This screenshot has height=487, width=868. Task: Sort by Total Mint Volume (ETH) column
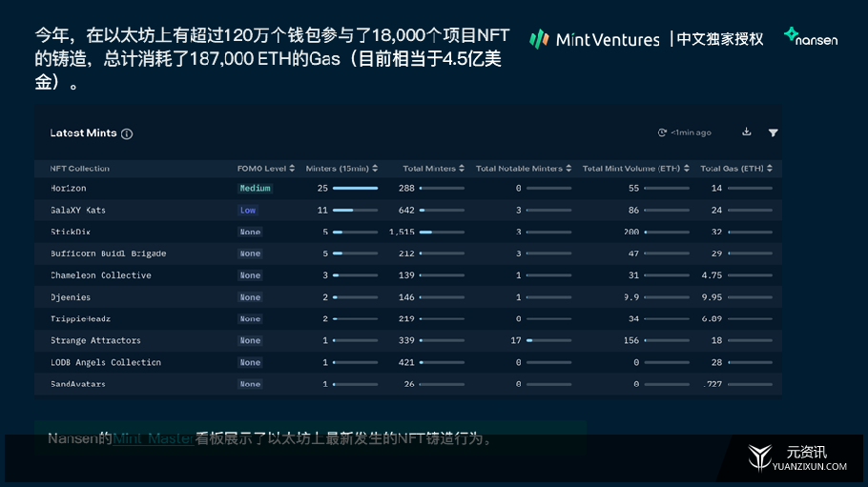(x=636, y=169)
